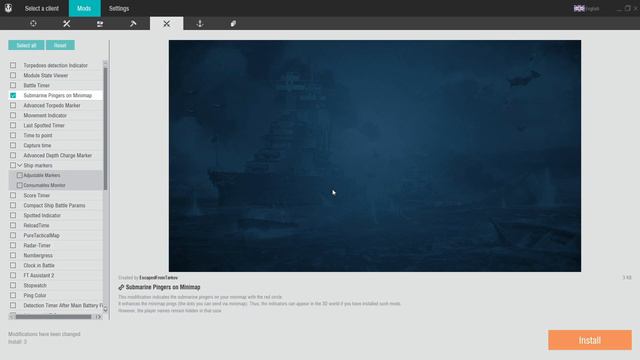Open the crosshair category tab icon
This screenshot has height=360, width=640.
pyautogui.click(x=33, y=24)
